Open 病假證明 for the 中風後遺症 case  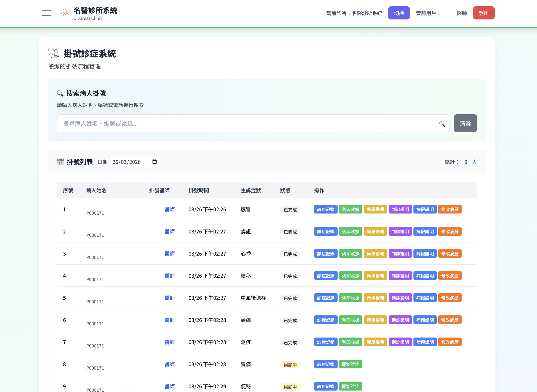[425, 298]
